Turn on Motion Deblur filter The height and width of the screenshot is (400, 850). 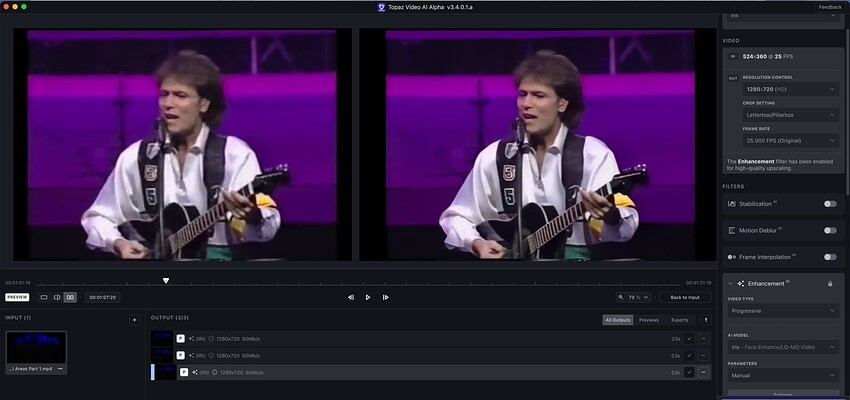click(830, 230)
